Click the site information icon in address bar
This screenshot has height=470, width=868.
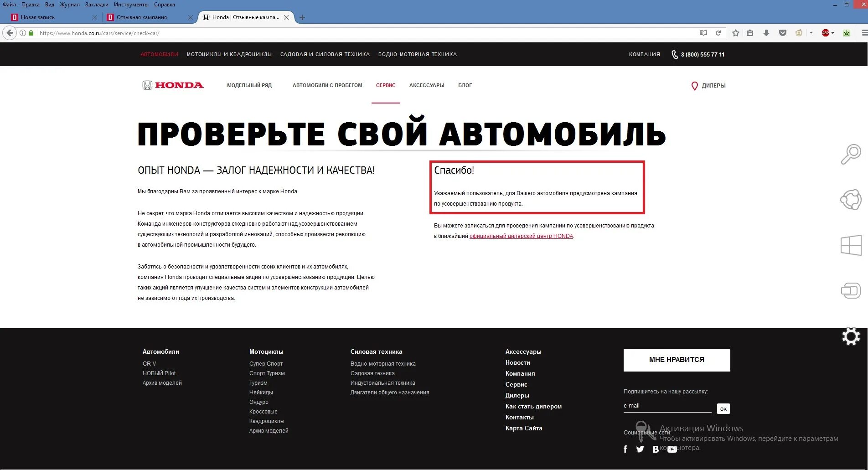coord(23,33)
